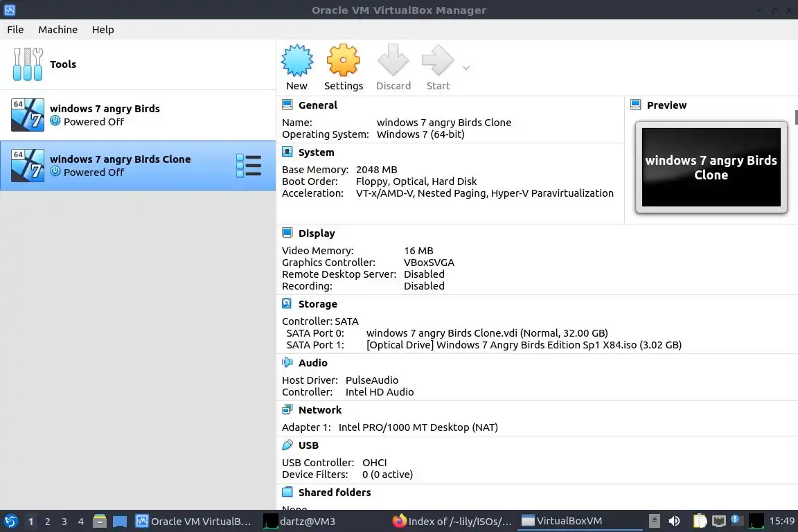Select the Tools entry in sidebar
This screenshot has width=798, height=532.
click(138, 64)
